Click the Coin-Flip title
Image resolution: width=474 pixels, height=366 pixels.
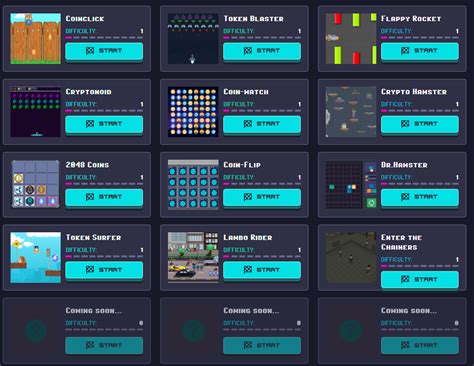pyautogui.click(x=242, y=165)
